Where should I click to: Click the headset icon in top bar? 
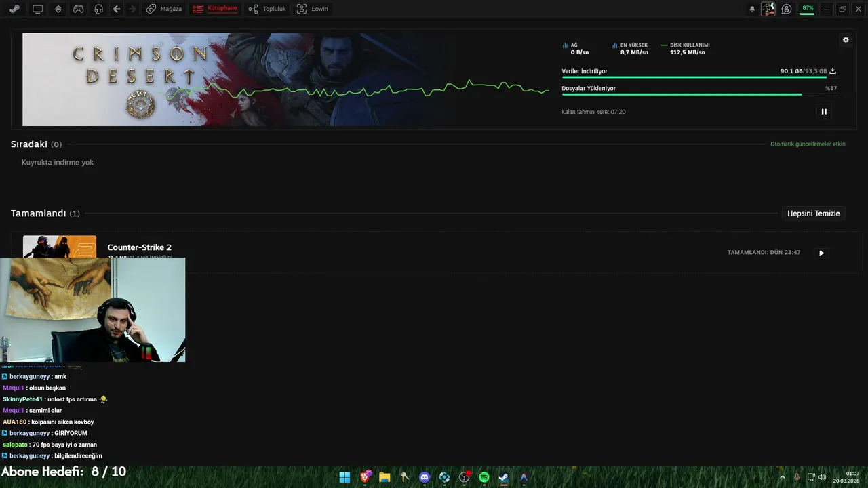(x=99, y=9)
